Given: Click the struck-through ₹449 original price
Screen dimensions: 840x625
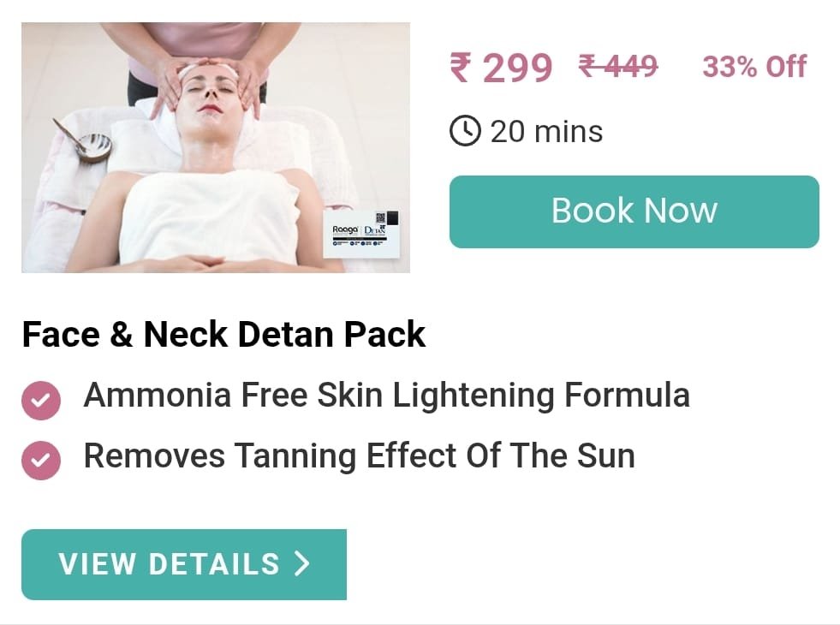Looking at the screenshot, I should pos(618,67).
